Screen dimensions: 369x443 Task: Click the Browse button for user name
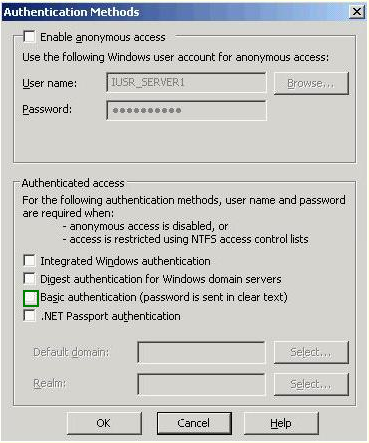click(x=311, y=83)
